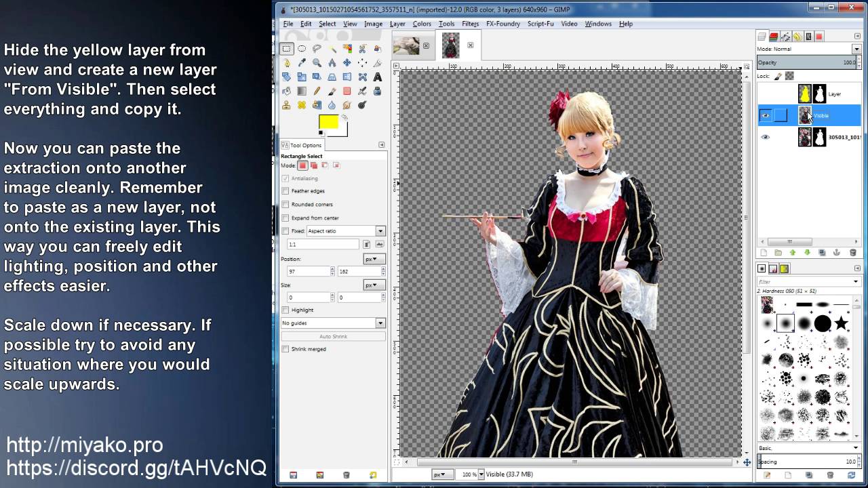Open the Script-Fu menu
This screenshot has height=488, width=868.
[x=541, y=24]
